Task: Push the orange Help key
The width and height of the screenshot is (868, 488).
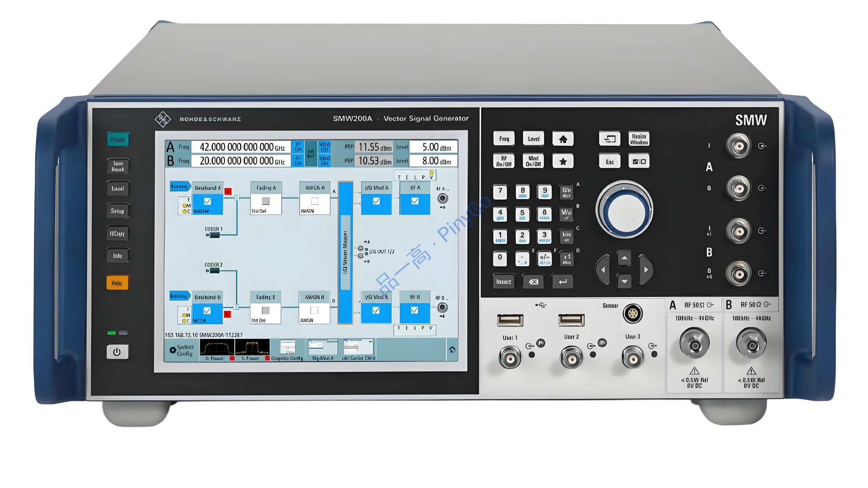Action: pyautogui.click(x=117, y=283)
